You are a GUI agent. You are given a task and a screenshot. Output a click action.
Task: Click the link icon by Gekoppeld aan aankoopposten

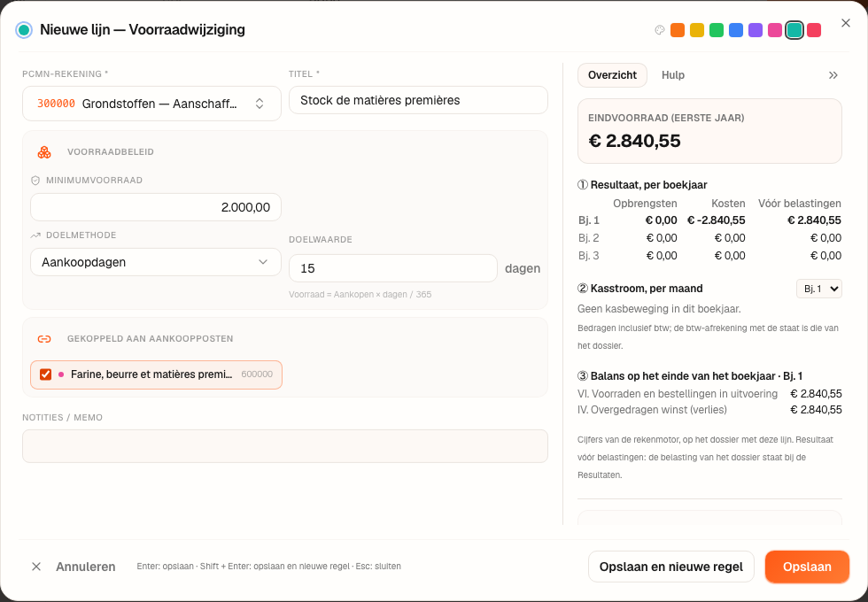pos(44,338)
